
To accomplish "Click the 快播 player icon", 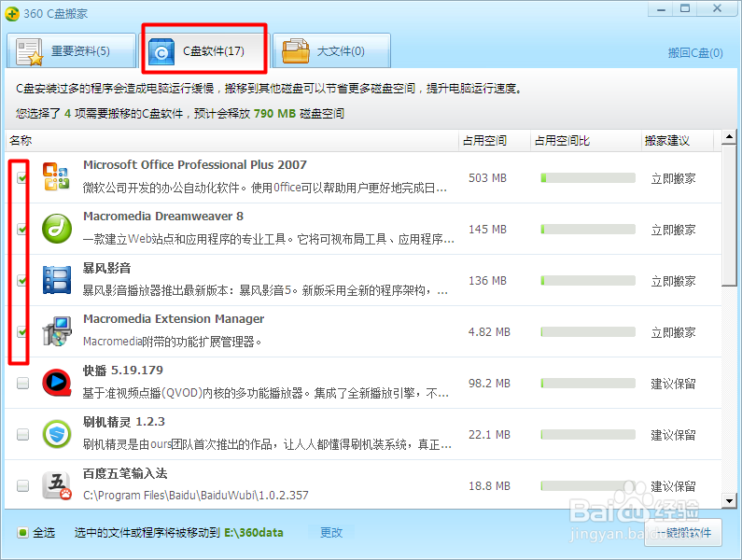I will pyautogui.click(x=57, y=383).
